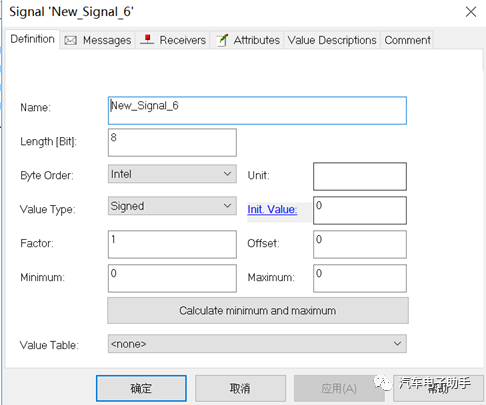Confirm with the 确定 button
This screenshot has width=486, height=405.
[141, 388]
